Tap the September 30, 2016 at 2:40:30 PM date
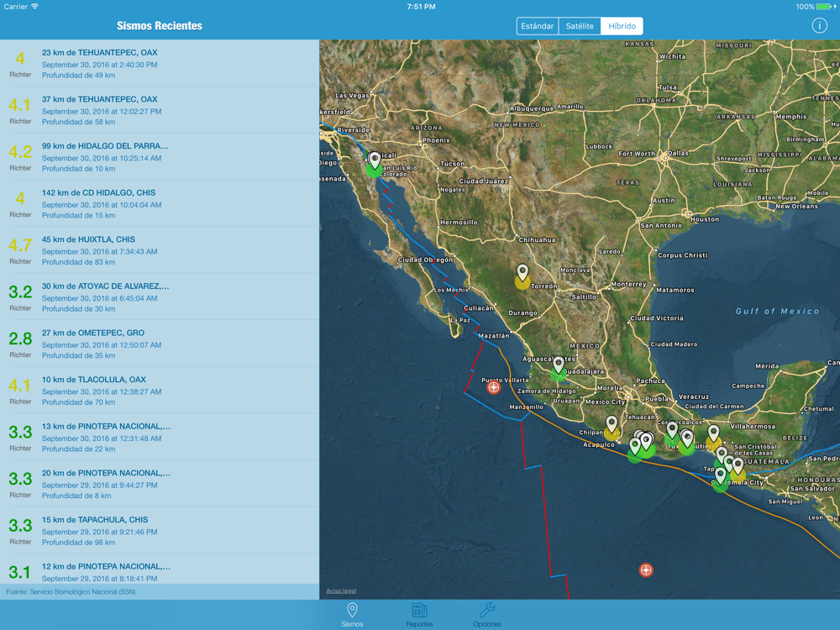 point(100,65)
